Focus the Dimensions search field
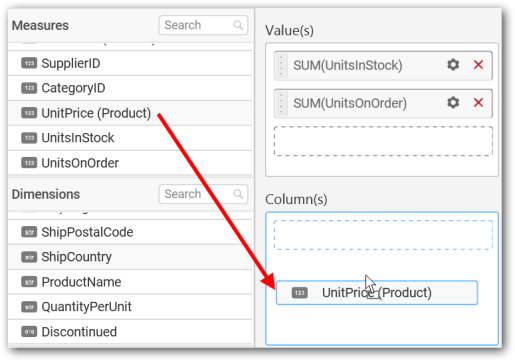The image size is (515, 361). coord(203,194)
